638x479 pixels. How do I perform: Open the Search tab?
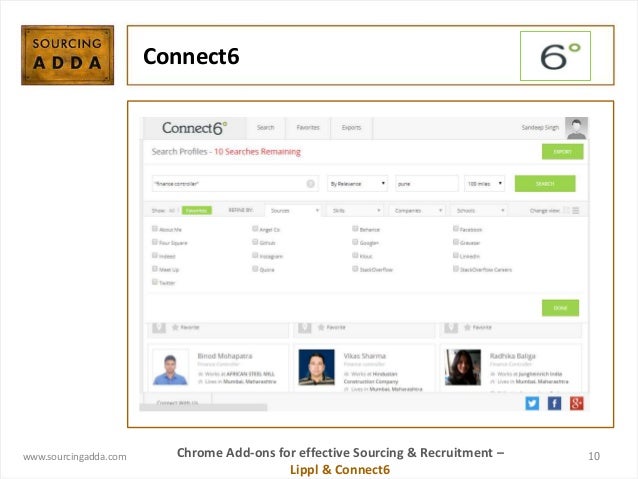coord(266,128)
